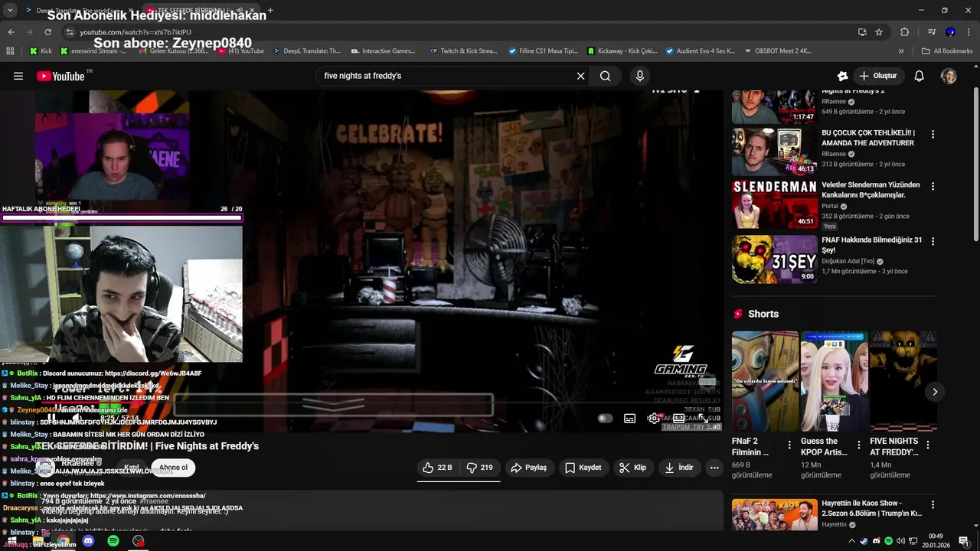The image size is (980, 551).
Task: Open Chrome extensions puzzle icon
Action: (x=905, y=32)
